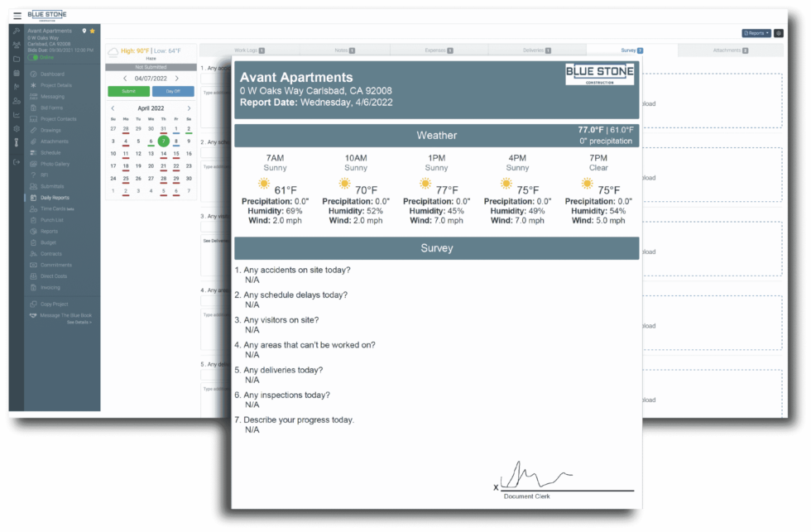Open the Drawings section

tap(55, 131)
